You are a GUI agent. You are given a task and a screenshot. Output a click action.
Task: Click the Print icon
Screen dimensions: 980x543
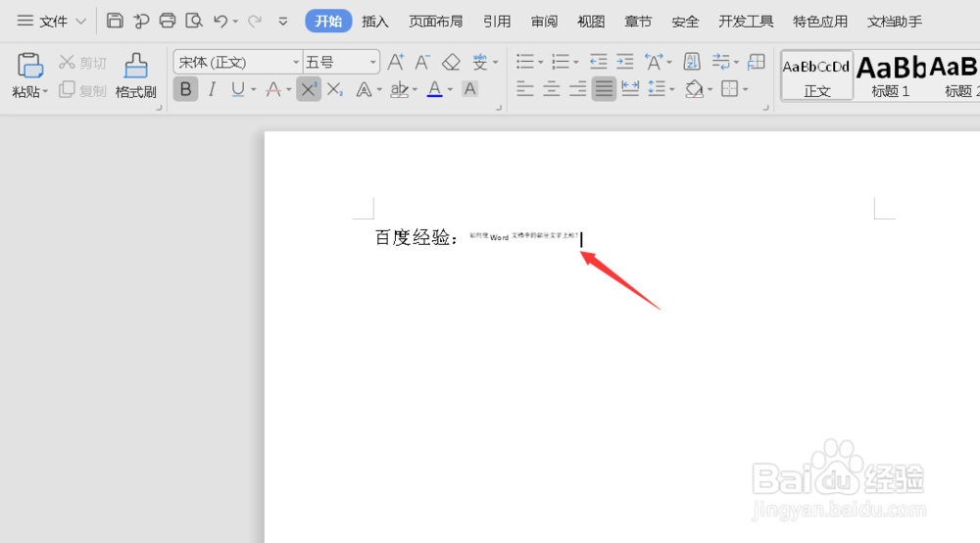tap(168, 21)
